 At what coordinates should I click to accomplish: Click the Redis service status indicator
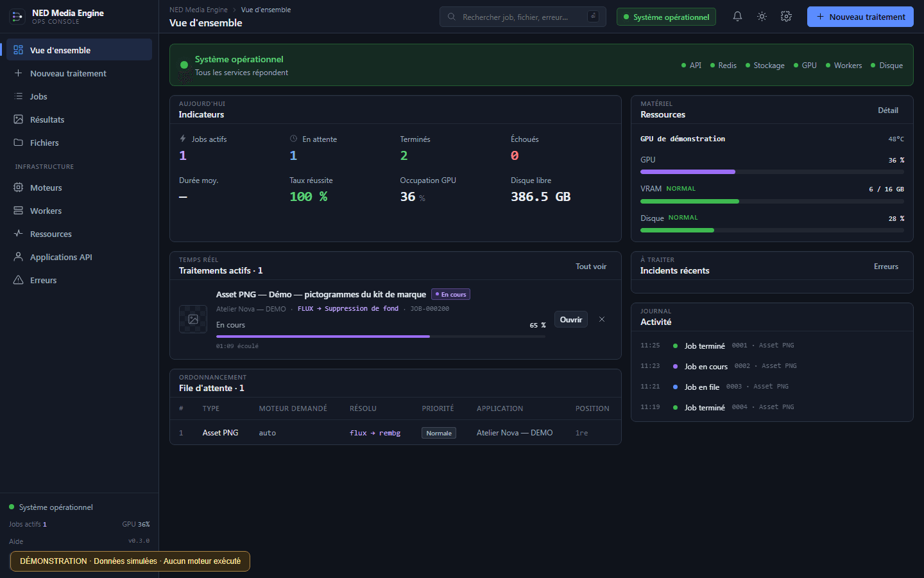[723, 66]
